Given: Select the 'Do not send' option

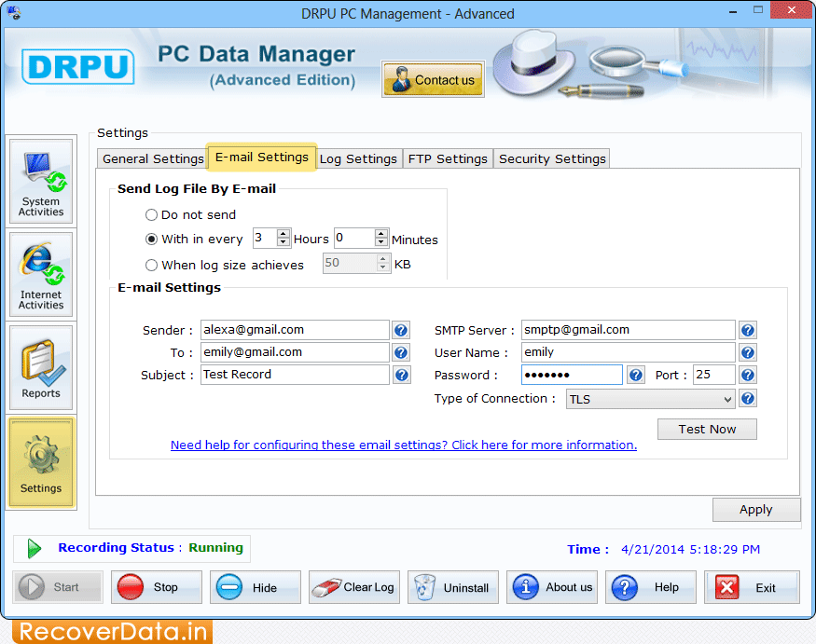Looking at the screenshot, I should (x=151, y=215).
